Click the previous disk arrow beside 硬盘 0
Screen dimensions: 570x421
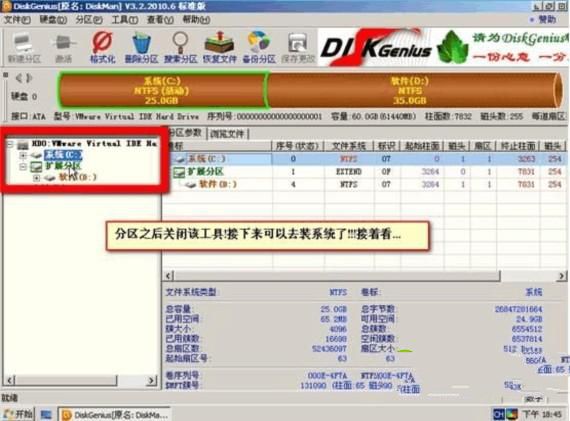(19, 78)
